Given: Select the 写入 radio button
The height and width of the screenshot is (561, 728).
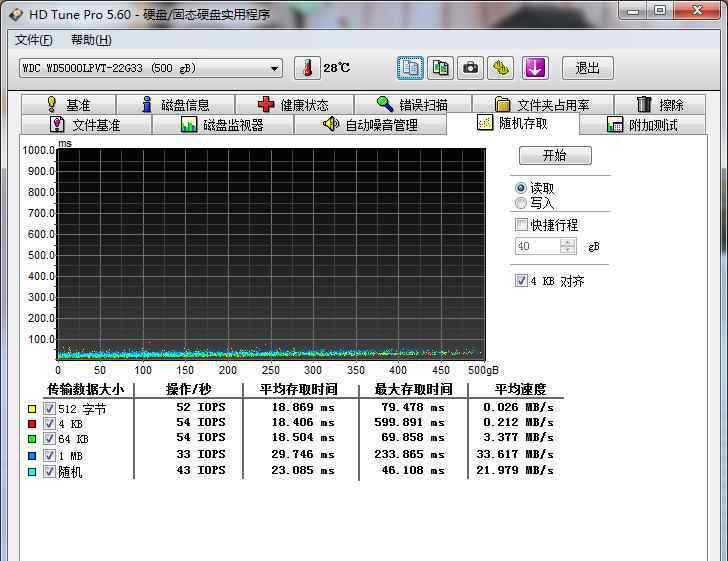Looking at the screenshot, I should tap(520, 203).
